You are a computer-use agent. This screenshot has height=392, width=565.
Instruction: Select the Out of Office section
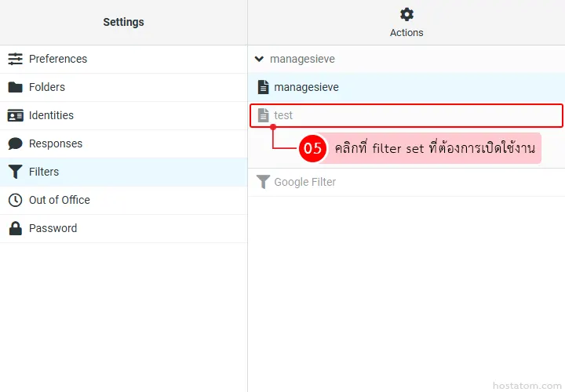click(x=60, y=200)
